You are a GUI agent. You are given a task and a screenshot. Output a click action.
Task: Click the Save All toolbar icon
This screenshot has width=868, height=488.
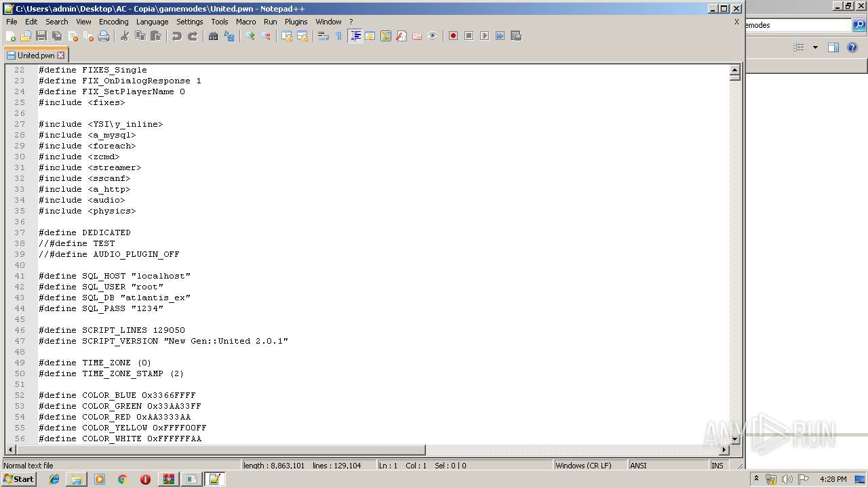tap(57, 36)
